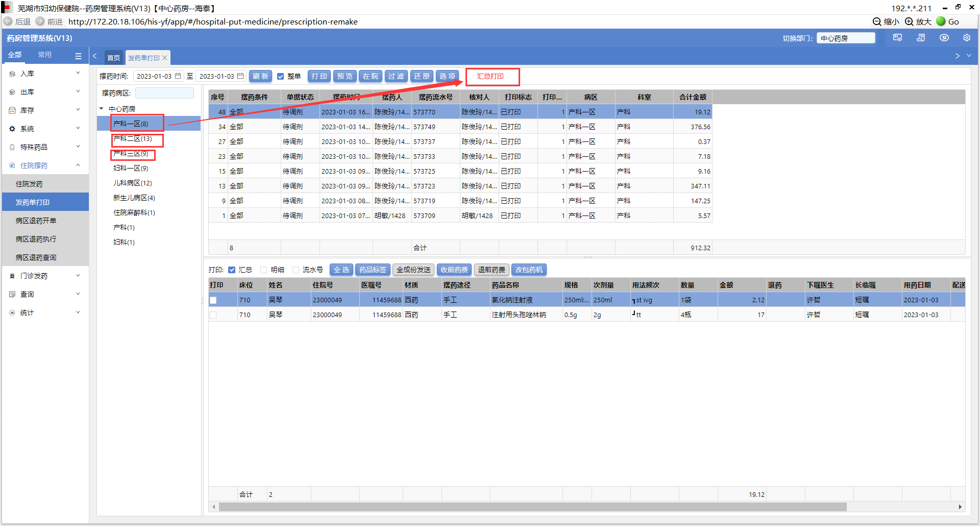
Task: Click the 前进 forward arrow icon
Action: pos(40,21)
